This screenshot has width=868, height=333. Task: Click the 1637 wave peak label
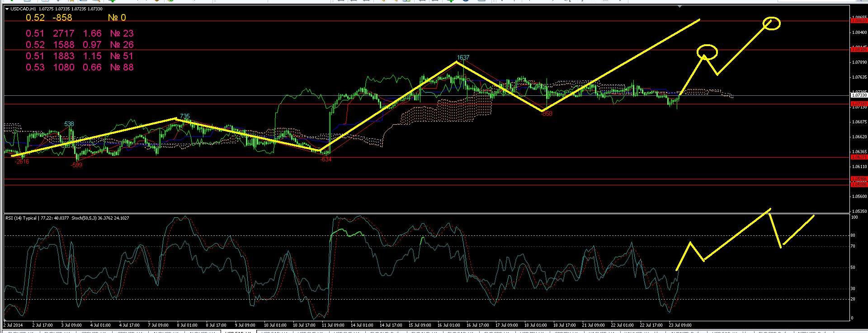463,57
